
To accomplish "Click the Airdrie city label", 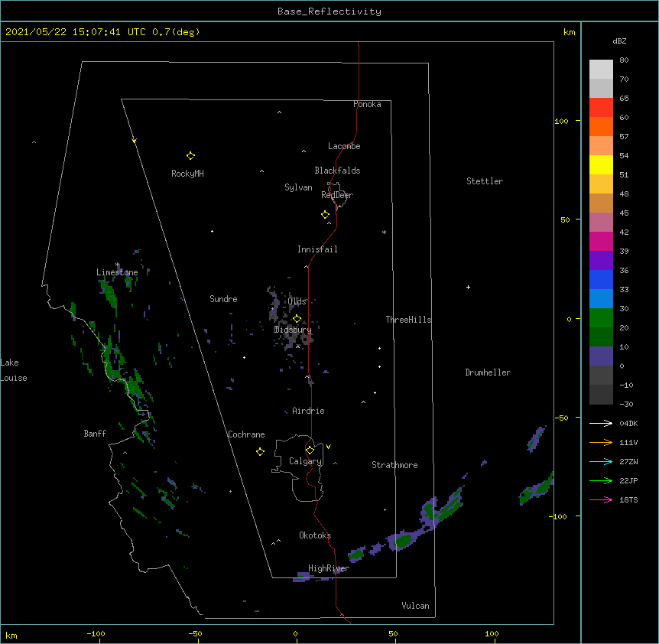I will [x=309, y=411].
